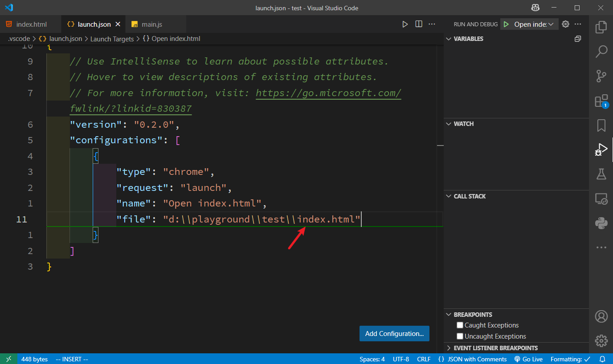
Task: Select the Run and Debug activity icon
Action: pos(601,150)
